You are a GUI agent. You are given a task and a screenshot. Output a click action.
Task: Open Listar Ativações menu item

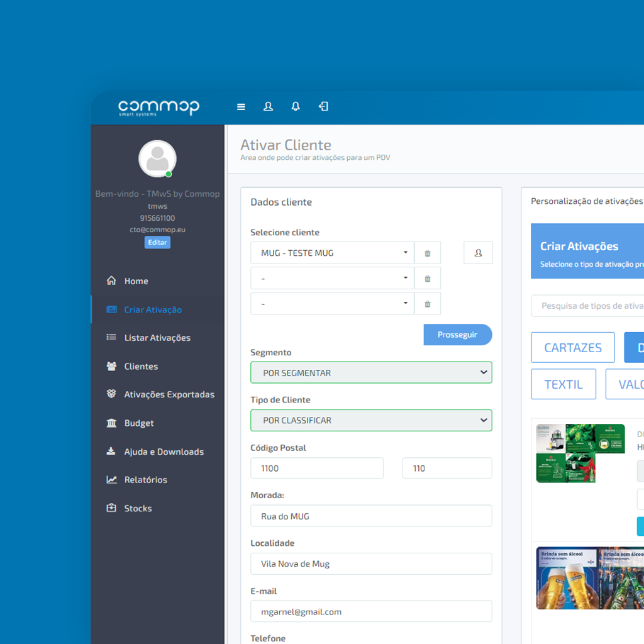coord(158,338)
